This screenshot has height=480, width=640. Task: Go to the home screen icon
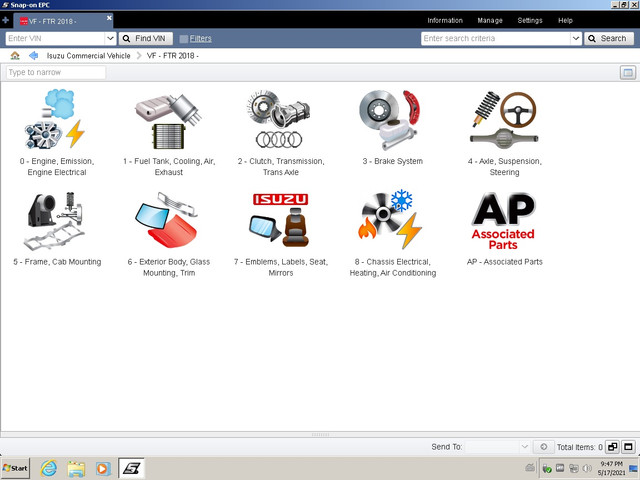click(x=15, y=56)
